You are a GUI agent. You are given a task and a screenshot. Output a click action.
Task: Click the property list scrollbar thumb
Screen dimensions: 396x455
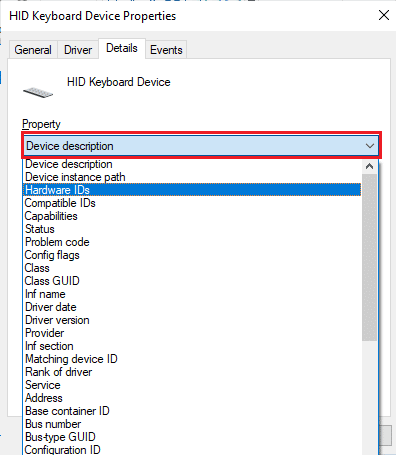(369, 257)
